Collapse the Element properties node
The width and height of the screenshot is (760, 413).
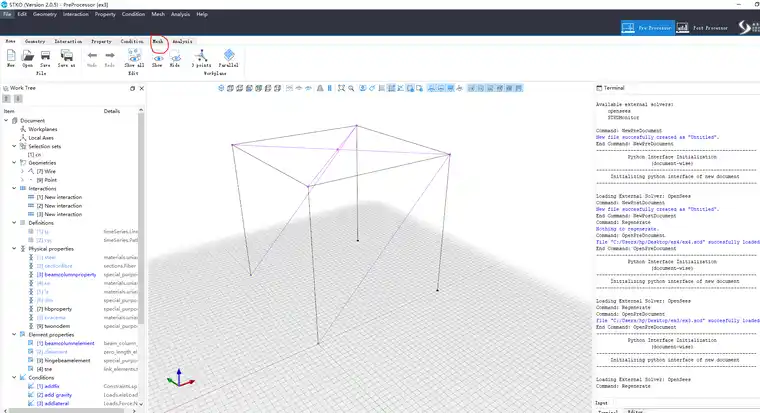[14, 334]
